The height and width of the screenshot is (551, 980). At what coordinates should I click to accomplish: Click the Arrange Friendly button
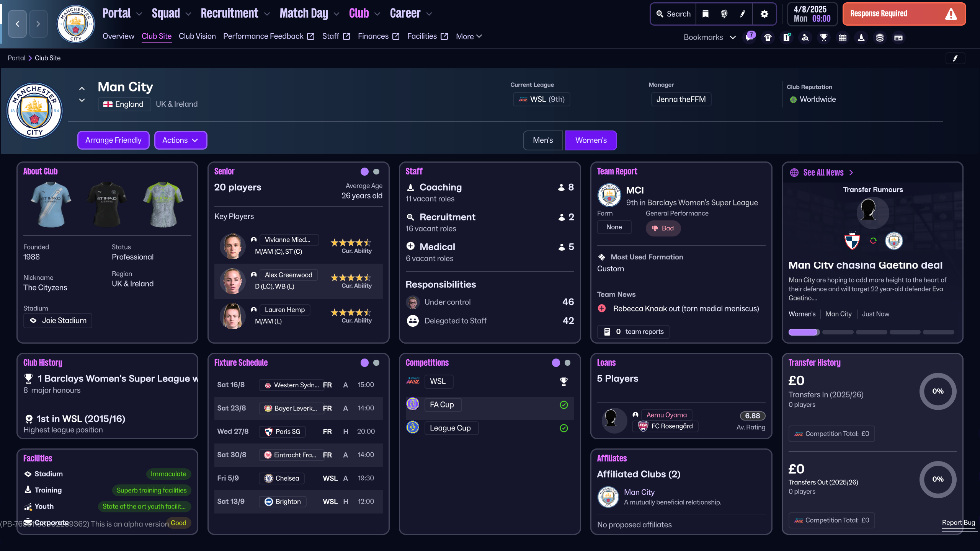113,140
